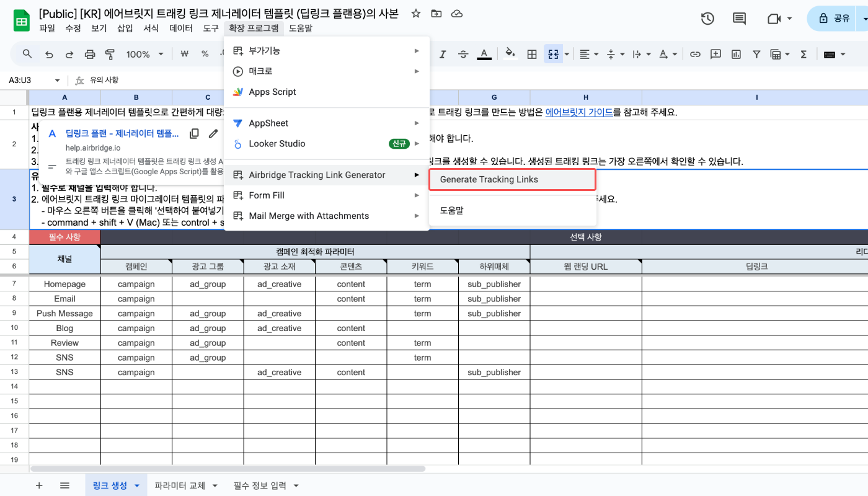Click Generate Tracking Links
The width and height of the screenshot is (868, 496).
point(513,179)
